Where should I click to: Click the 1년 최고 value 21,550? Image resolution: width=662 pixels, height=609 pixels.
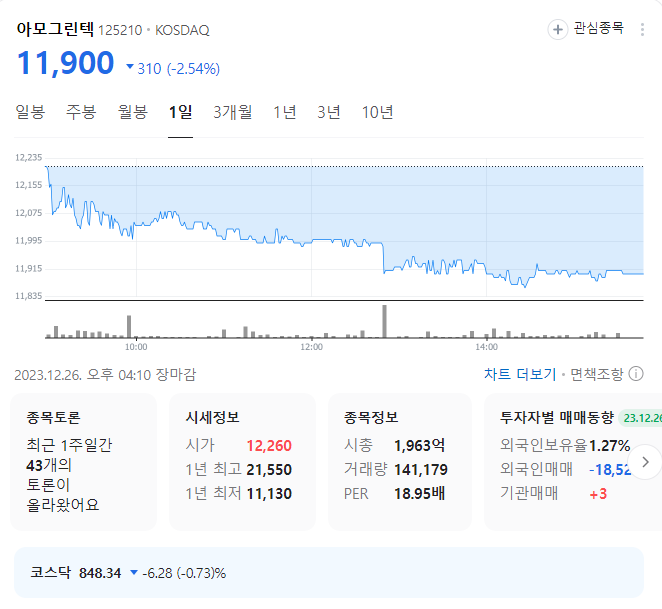pyautogui.click(x=269, y=470)
